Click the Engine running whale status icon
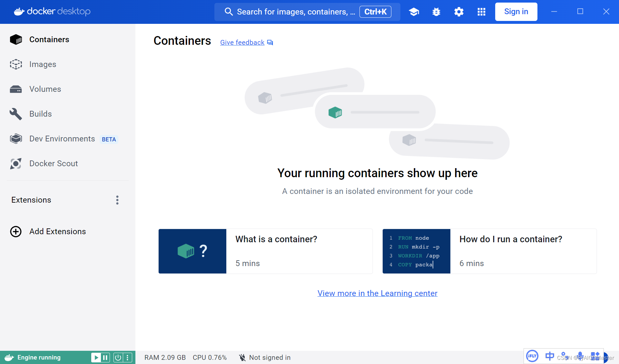The height and width of the screenshot is (364, 619). pos(9,358)
